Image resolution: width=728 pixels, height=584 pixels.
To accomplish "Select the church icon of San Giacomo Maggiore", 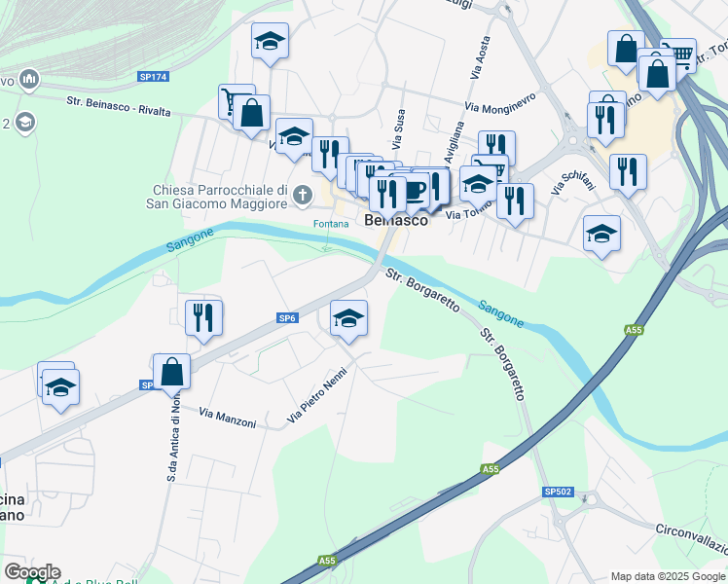I will tap(303, 195).
